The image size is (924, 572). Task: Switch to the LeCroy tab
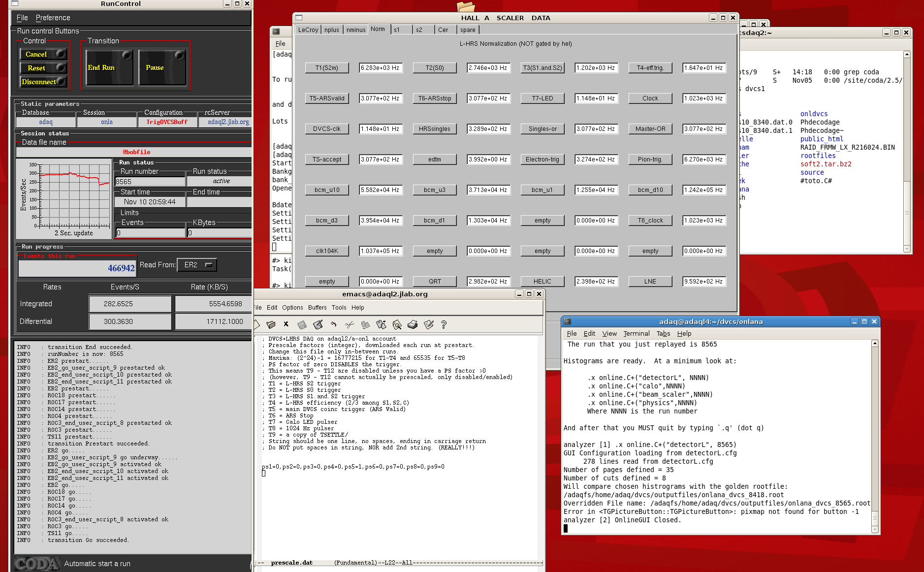coord(308,30)
